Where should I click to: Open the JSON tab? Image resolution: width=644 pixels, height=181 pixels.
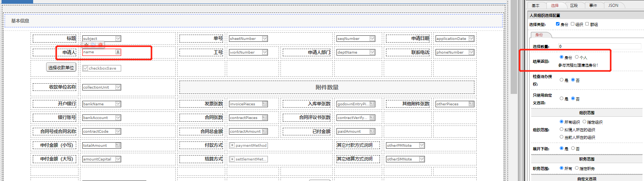point(614,5)
